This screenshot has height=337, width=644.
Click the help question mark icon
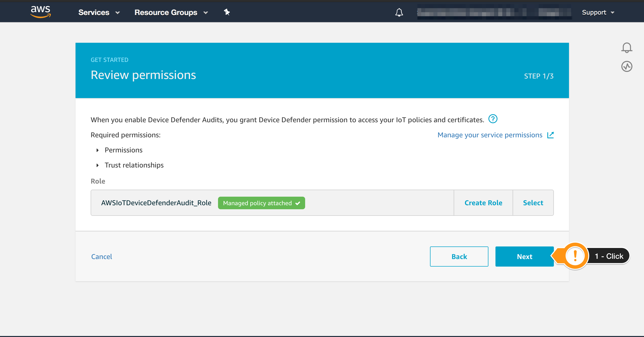[x=493, y=119]
